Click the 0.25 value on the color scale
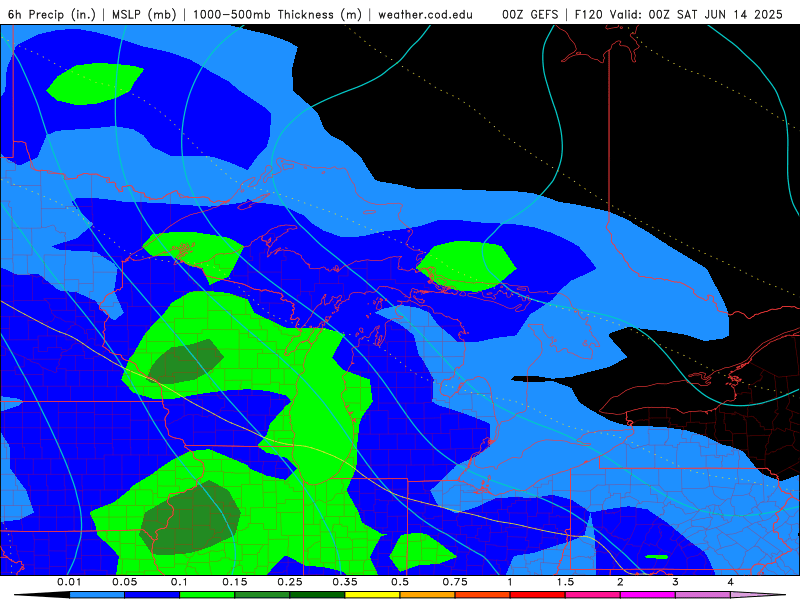800x600 pixels. point(290,582)
